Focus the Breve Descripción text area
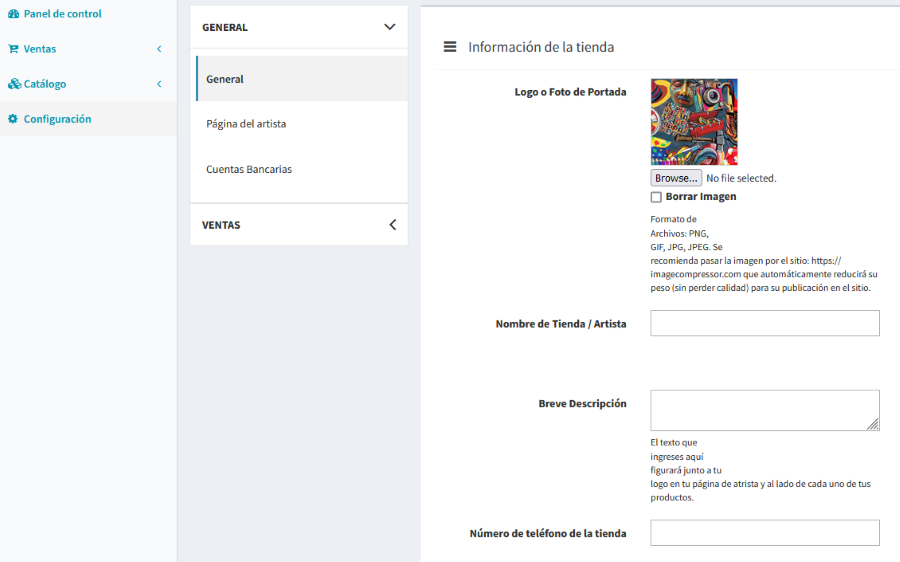 (765, 410)
